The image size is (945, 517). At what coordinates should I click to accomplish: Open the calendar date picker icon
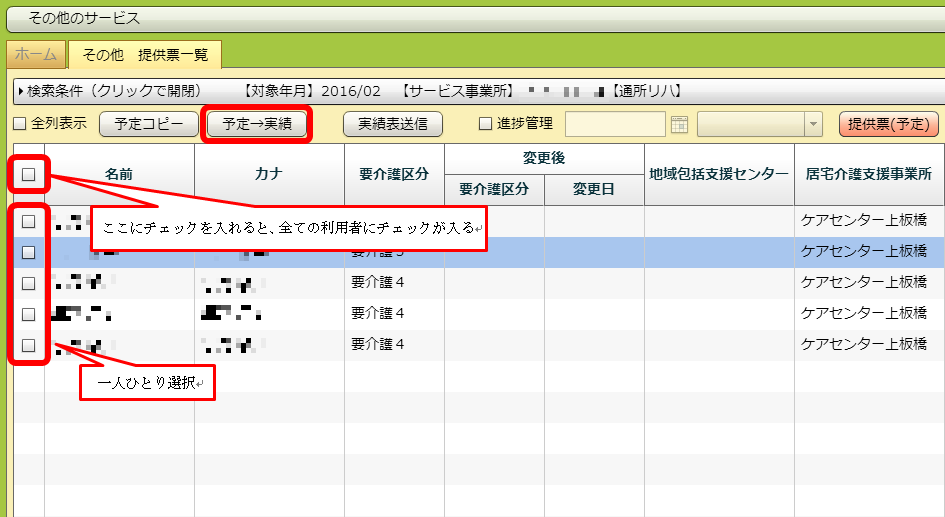point(680,124)
